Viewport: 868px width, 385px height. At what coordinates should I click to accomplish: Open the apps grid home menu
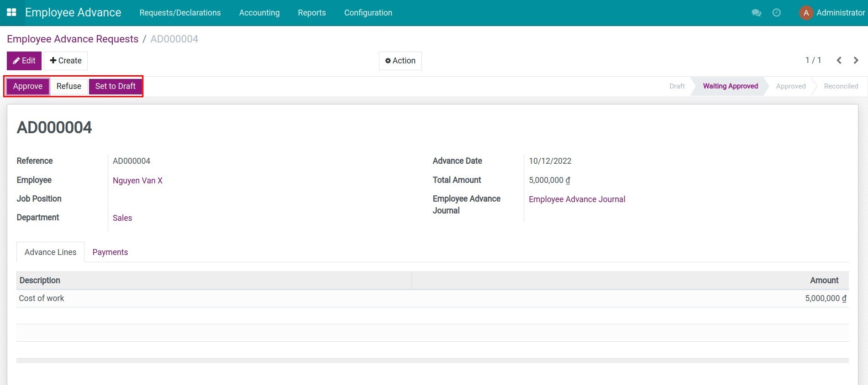(11, 13)
